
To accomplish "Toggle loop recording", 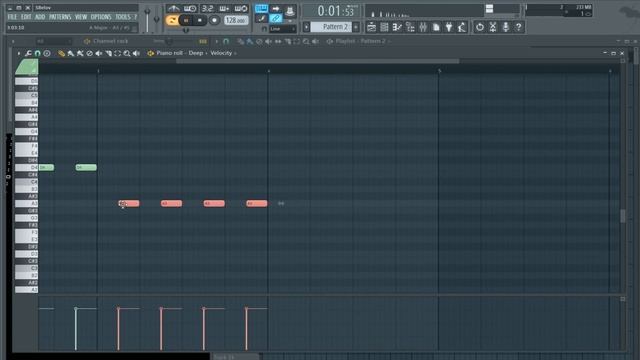I will click(241, 9).
